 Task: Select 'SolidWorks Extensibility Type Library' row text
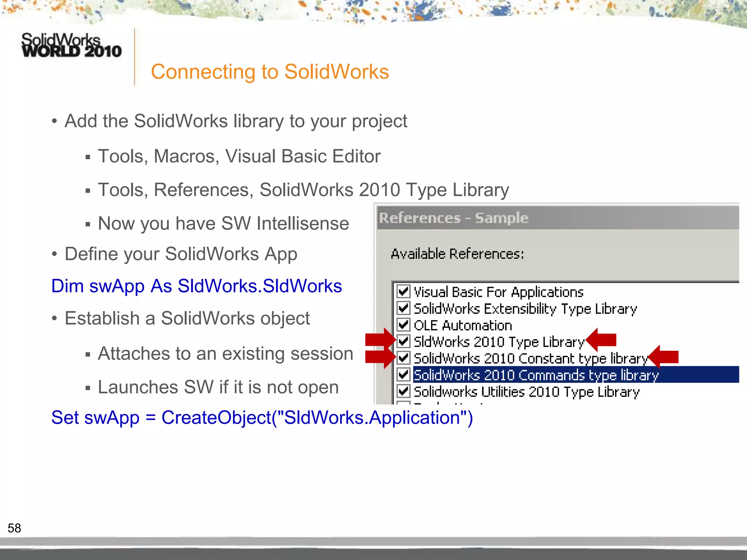[525, 309]
